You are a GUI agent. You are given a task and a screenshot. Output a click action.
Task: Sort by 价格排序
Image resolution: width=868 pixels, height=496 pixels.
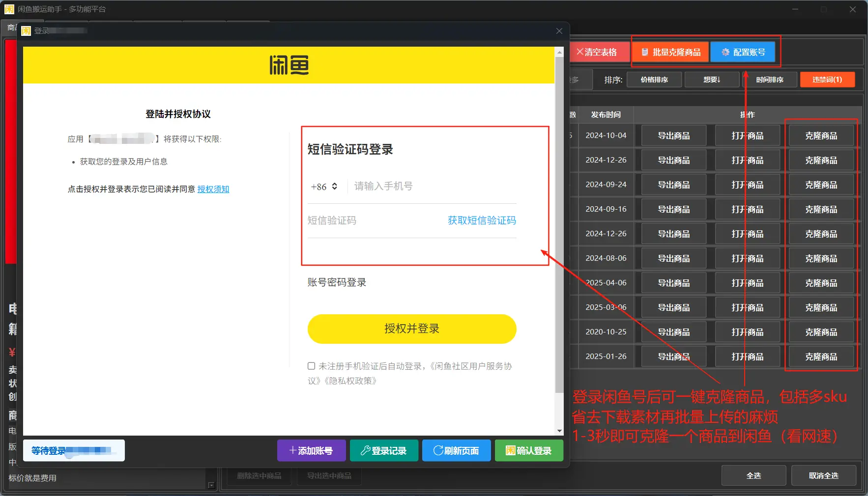[x=654, y=80]
